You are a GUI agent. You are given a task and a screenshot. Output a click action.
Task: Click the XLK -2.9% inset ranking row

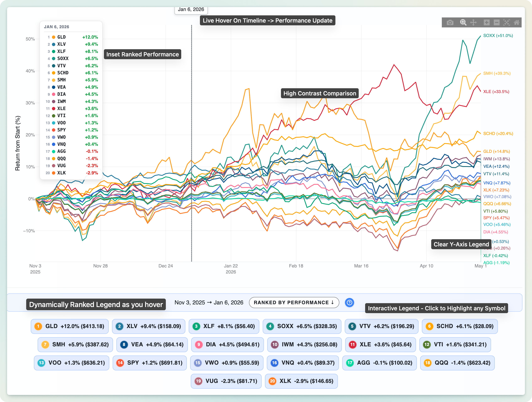pos(71,173)
